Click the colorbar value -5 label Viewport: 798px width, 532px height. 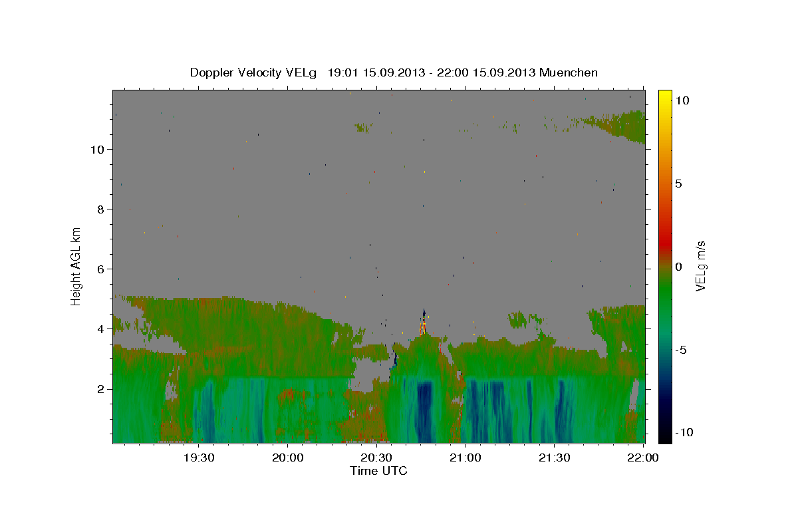tap(681, 350)
